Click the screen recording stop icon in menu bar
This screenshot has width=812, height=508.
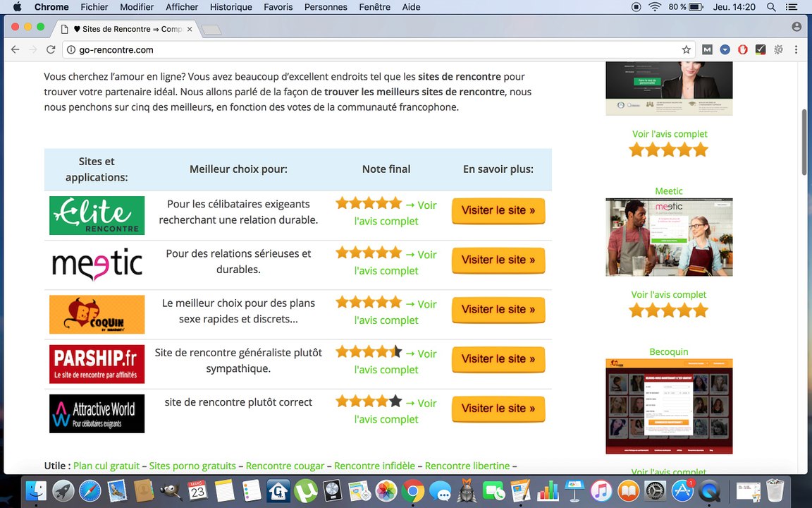(x=636, y=7)
